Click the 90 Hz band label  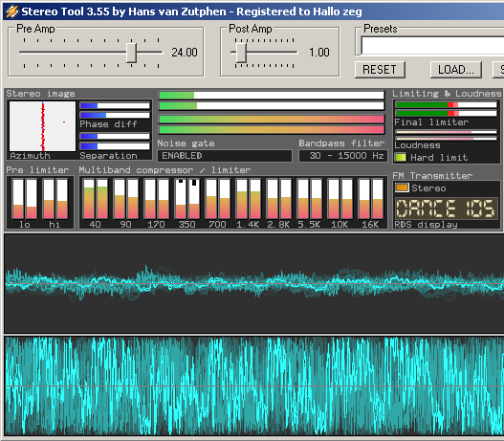point(125,225)
